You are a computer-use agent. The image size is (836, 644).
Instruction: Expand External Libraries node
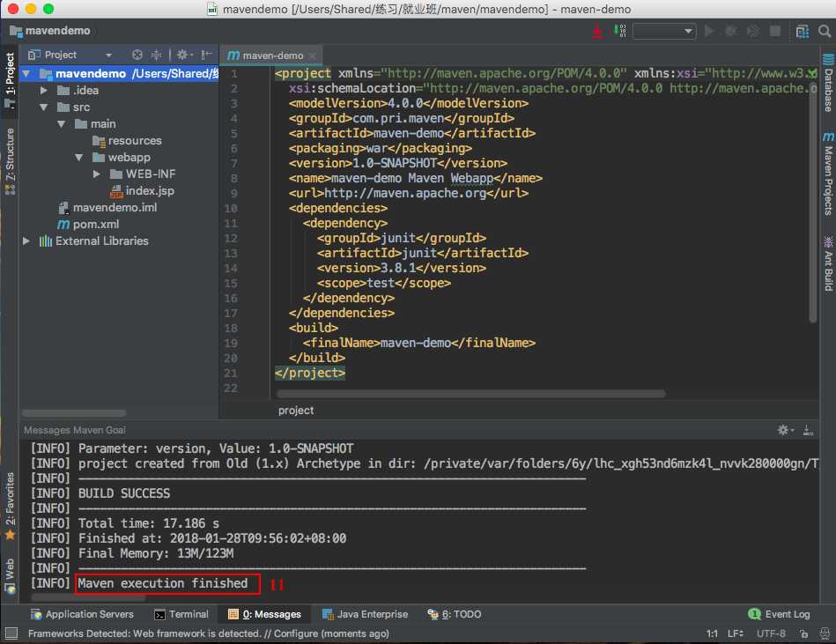tap(26, 241)
